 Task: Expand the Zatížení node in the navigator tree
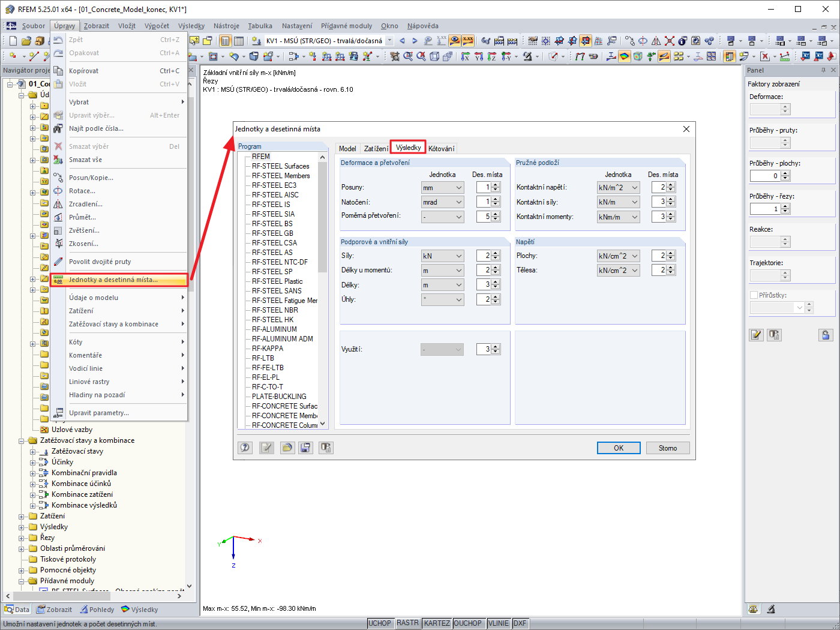click(x=22, y=516)
